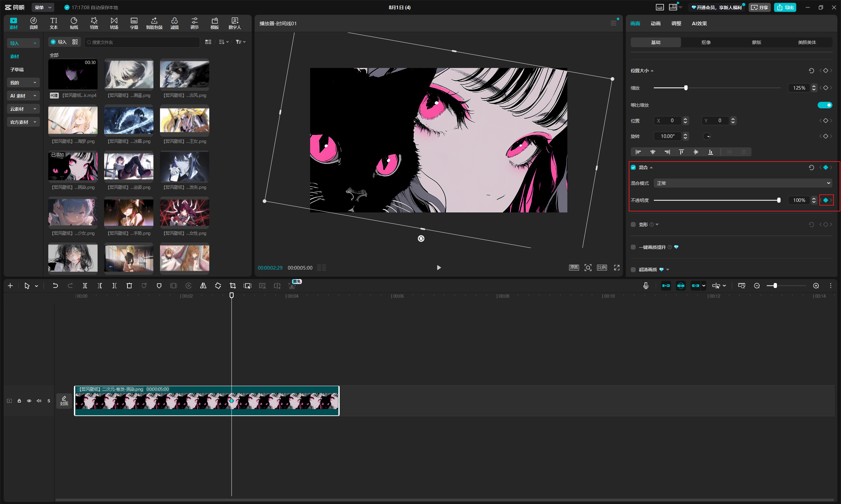Click the fullscreen preview icon
Viewport: 841px width, 504px height.
pos(617,268)
